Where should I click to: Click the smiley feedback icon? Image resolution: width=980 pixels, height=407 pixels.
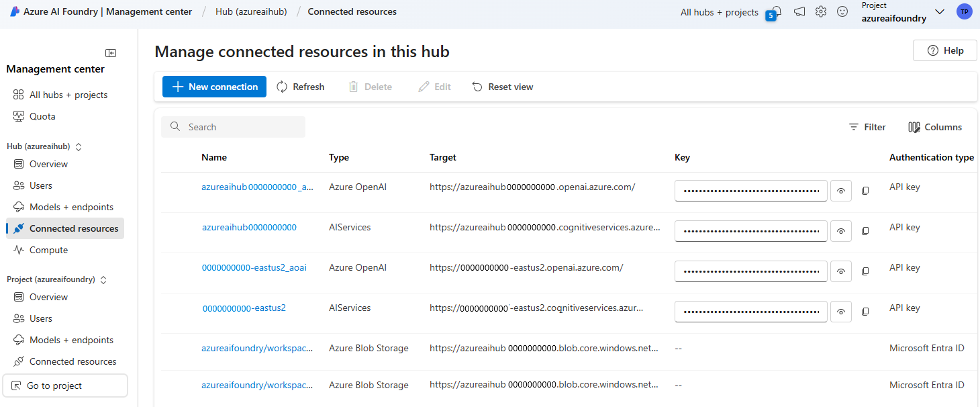pyautogui.click(x=842, y=12)
